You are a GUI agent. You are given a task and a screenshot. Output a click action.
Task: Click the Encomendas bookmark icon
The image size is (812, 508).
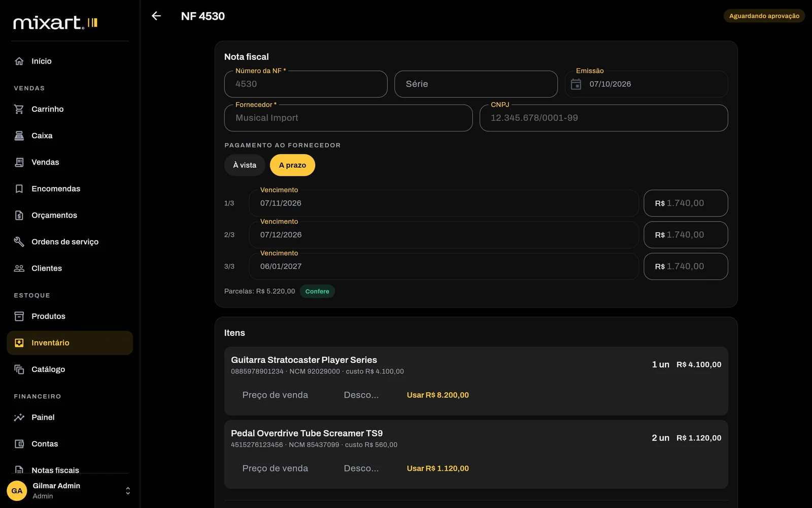(x=19, y=188)
